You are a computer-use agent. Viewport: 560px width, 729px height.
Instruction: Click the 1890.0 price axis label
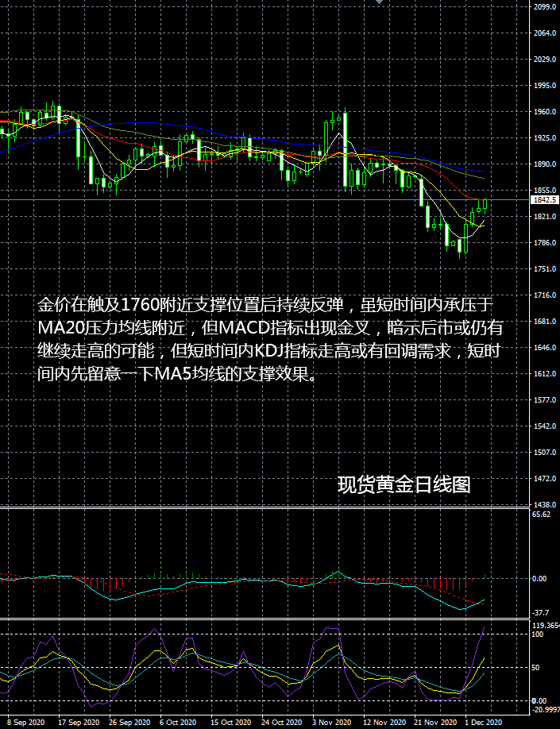(x=545, y=164)
